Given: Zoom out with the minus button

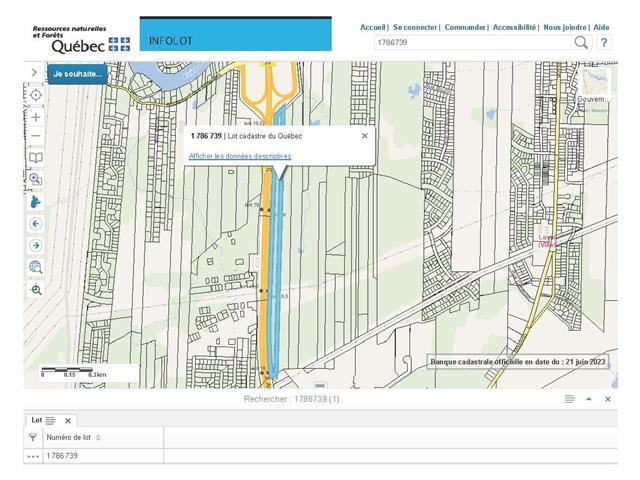Looking at the screenshot, I should point(36,136).
